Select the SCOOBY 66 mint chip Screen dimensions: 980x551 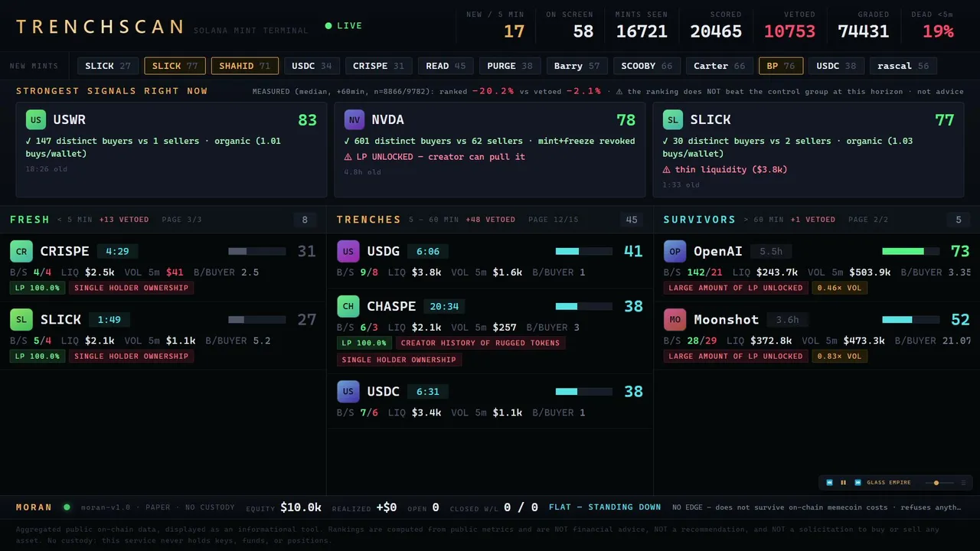(647, 66)
